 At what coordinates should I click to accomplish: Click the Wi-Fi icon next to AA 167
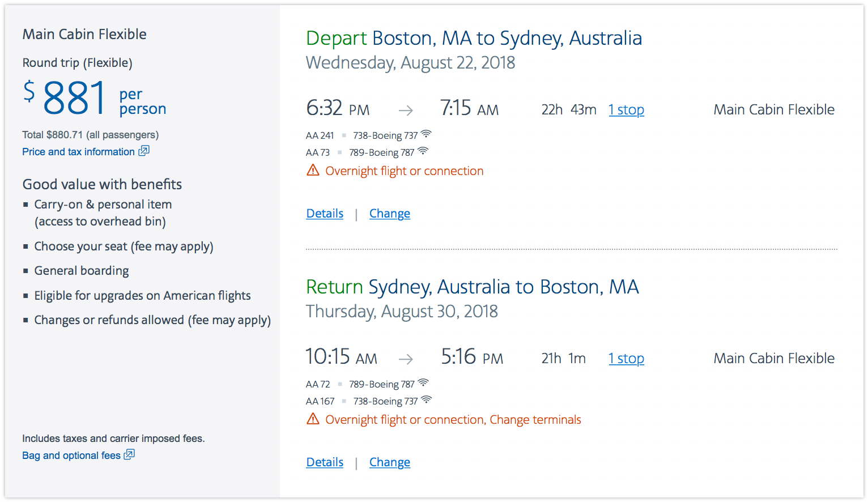[427, 399]
